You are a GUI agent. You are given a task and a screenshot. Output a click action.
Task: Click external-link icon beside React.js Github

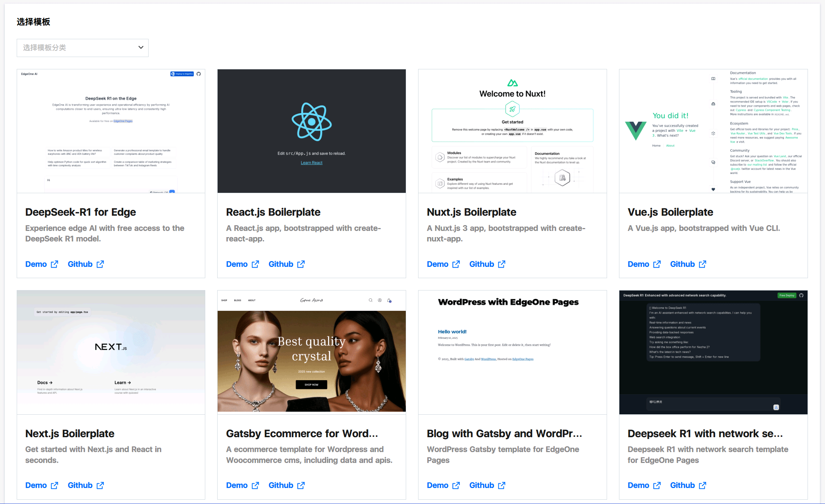(301, 264)
